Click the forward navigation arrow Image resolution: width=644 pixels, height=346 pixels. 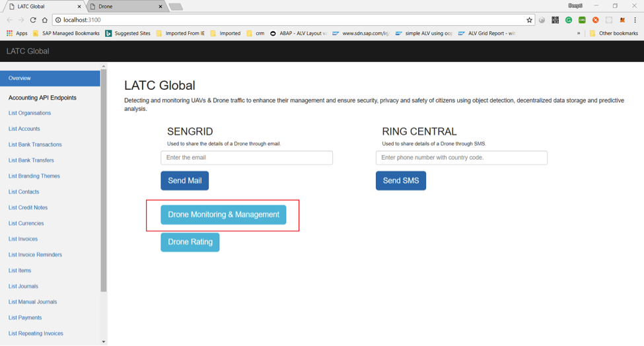(21, 20)
